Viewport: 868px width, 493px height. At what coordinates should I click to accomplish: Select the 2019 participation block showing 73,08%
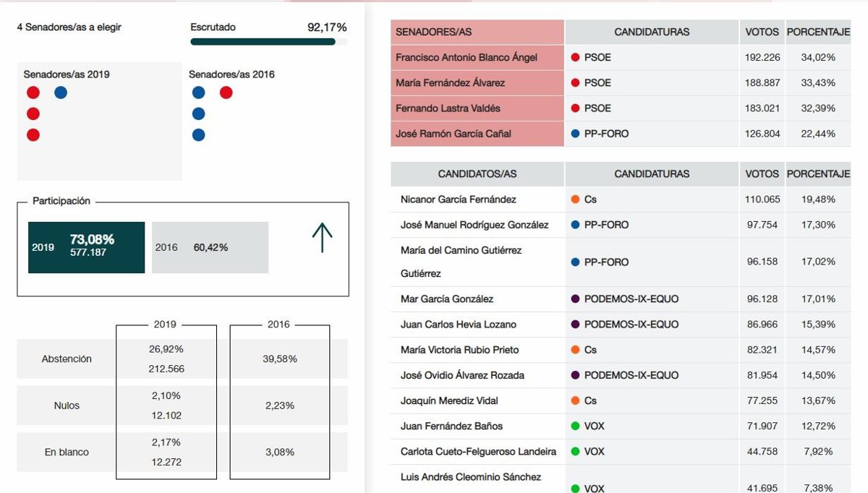pos(86,247)
